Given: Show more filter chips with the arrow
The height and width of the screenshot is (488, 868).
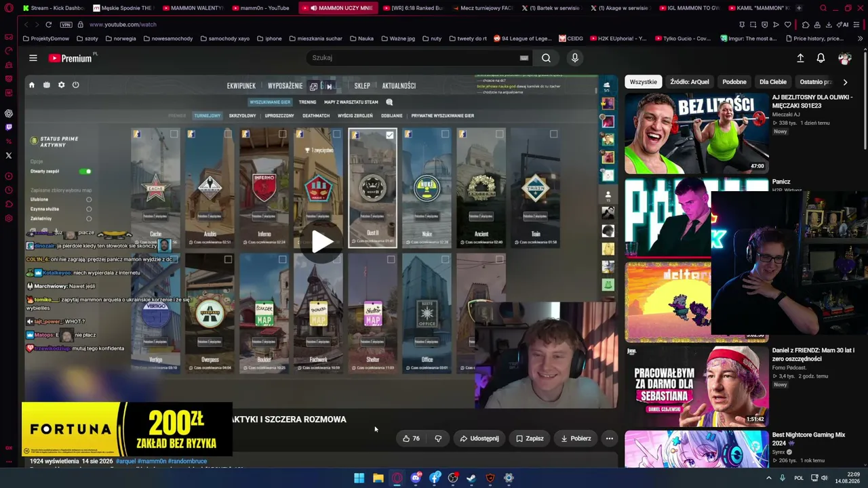Looking at the screenshot, I should point(845,82).
